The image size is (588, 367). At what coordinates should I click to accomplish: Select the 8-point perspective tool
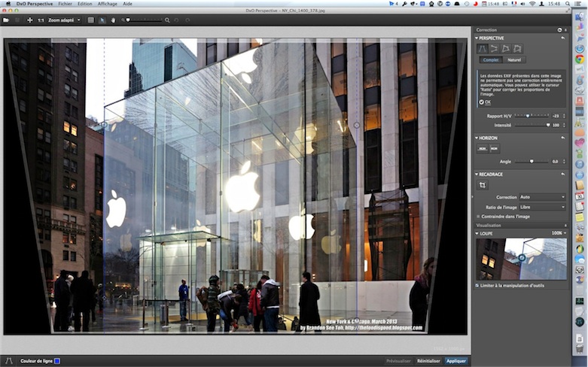[517, 49]
